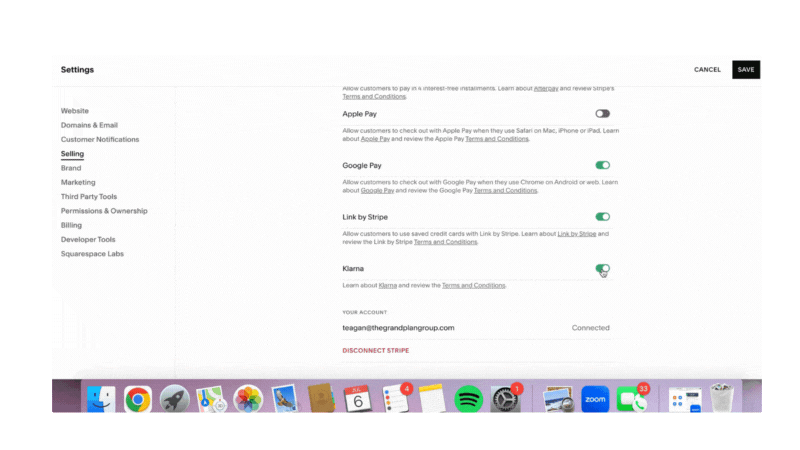The height and width of the screenshot is (450, 800).
Task: Click the Settings panel title
Action: (78, 69)
